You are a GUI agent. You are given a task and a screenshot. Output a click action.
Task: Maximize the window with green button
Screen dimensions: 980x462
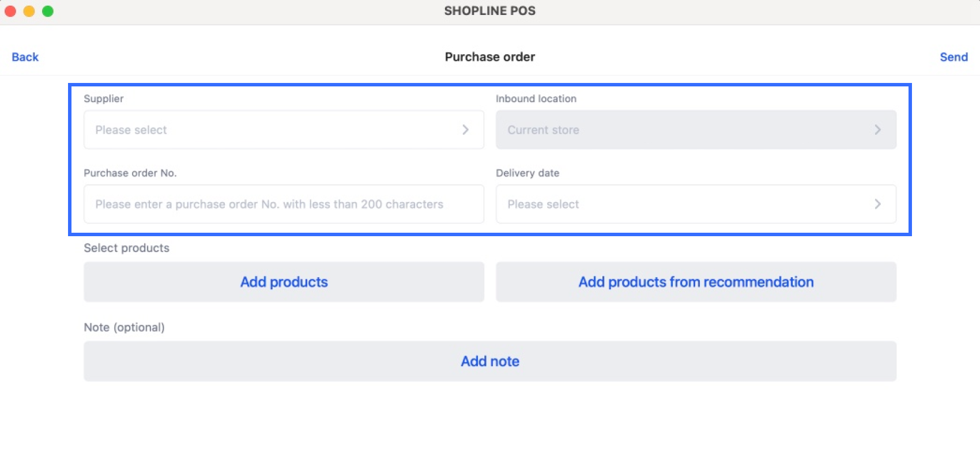click(48, 11)
